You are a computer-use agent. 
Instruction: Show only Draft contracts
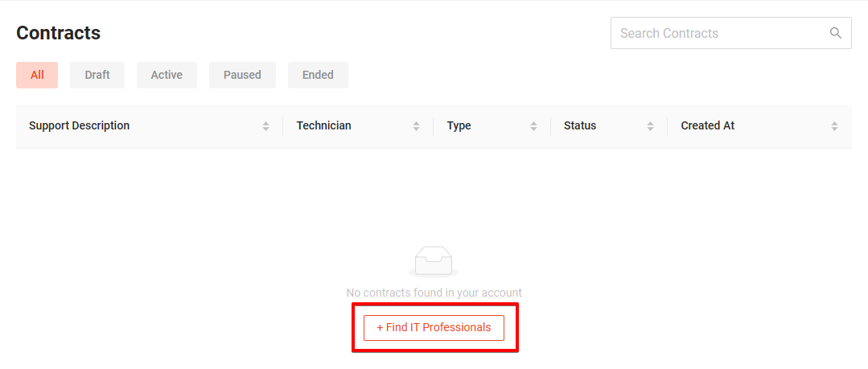[x=97, y=76]
